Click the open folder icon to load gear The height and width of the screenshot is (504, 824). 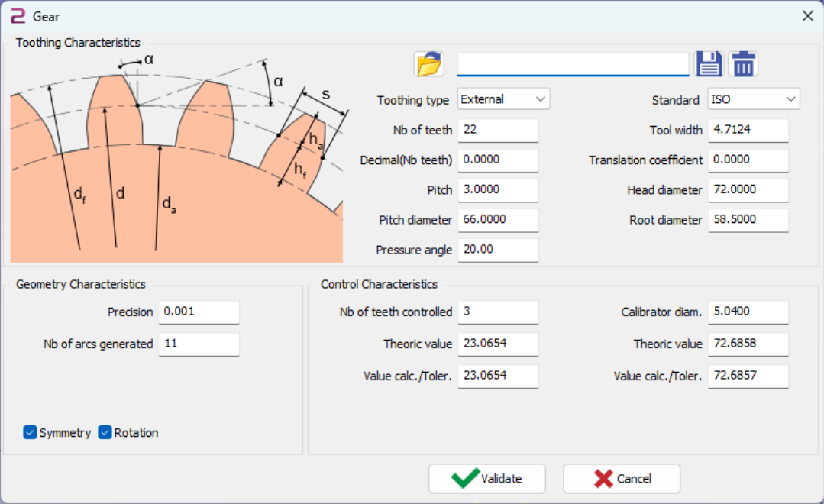click(429, 64)
